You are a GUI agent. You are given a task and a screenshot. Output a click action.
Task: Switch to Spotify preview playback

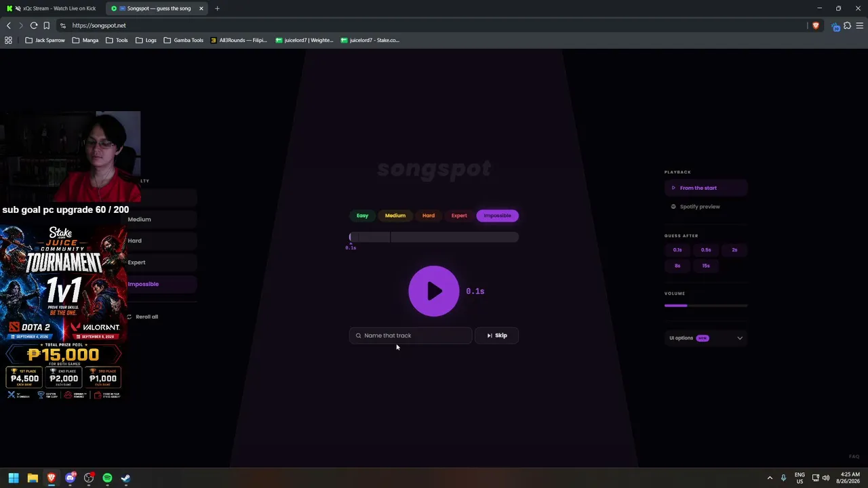[706, 207]
